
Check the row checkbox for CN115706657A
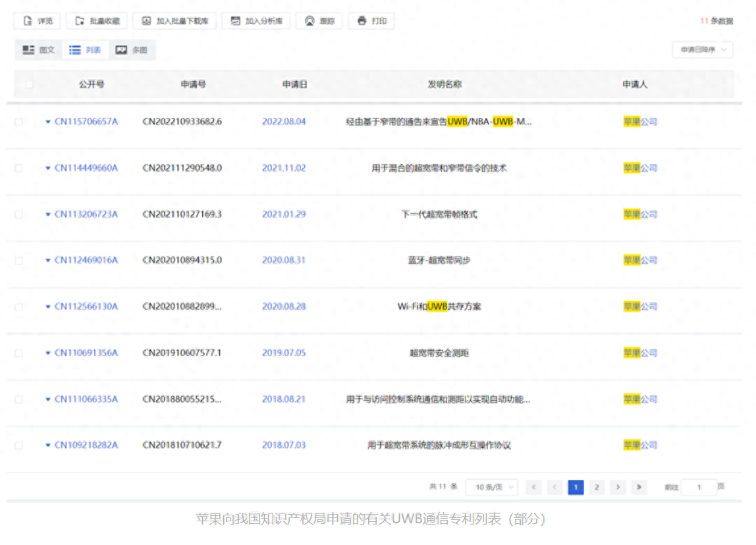click(19, 122)
